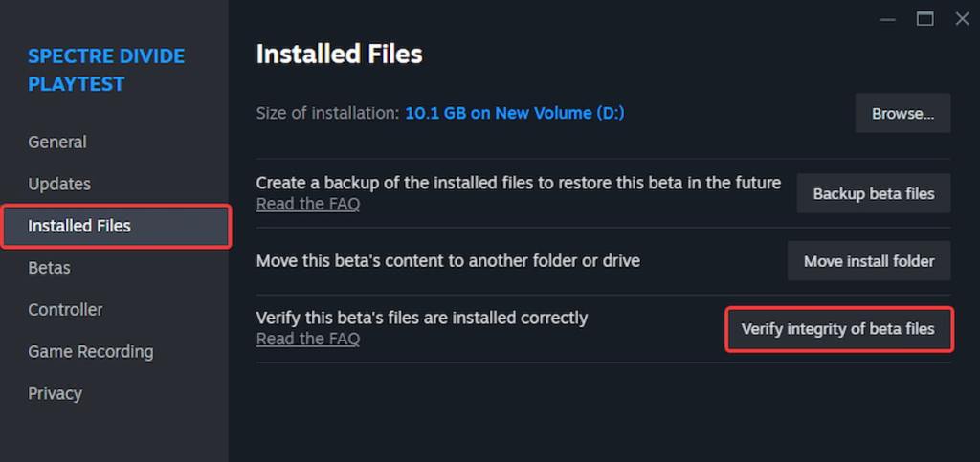Open the Privacy tab
Image resolution: width=980 pixels, height=462 pixels.
[x=55, y=394]
